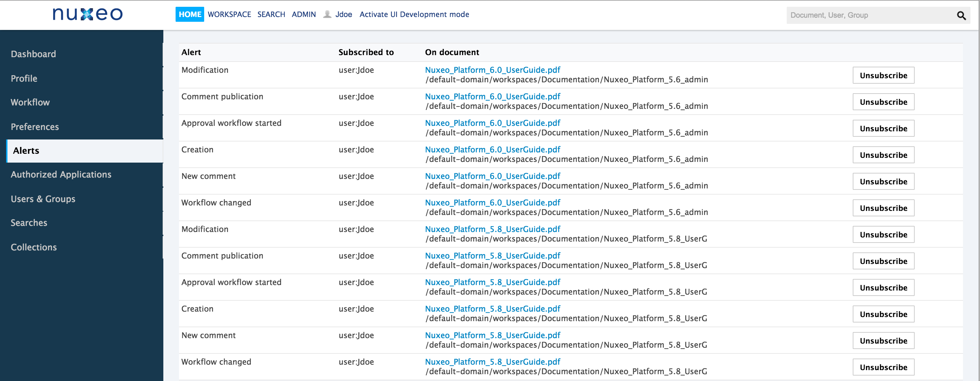
Task: Open 5.8 UserGuide link in second Modification row
Action: pyautogui.click(x=493, y=229)
